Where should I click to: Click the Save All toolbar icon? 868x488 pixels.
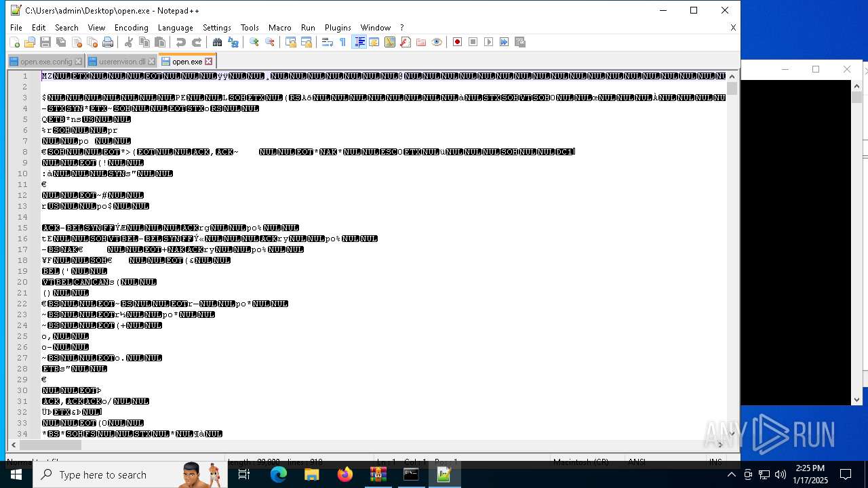click(61, 42)
